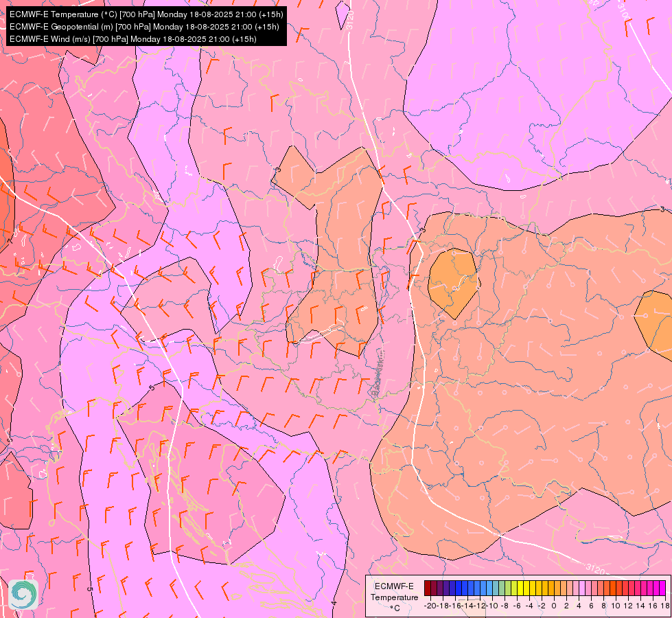
Task: Select the magenta 18 legend swatch
Action: click(662, 588)
